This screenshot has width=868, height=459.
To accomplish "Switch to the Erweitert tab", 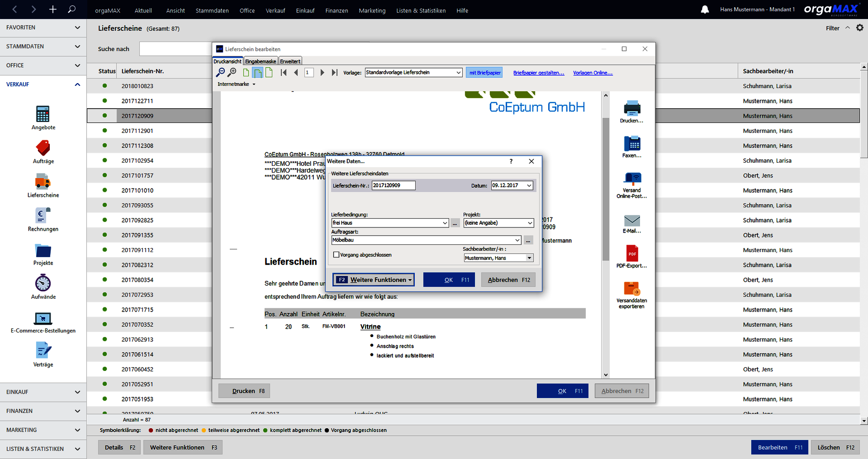I will 290,61.
